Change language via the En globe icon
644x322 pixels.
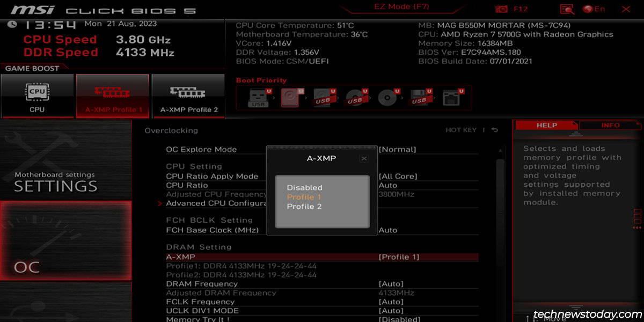click(x=594, y=9)
